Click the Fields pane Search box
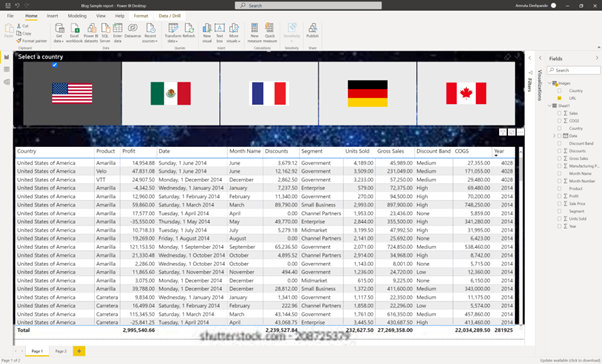602x364 pixels. (574, 70)
